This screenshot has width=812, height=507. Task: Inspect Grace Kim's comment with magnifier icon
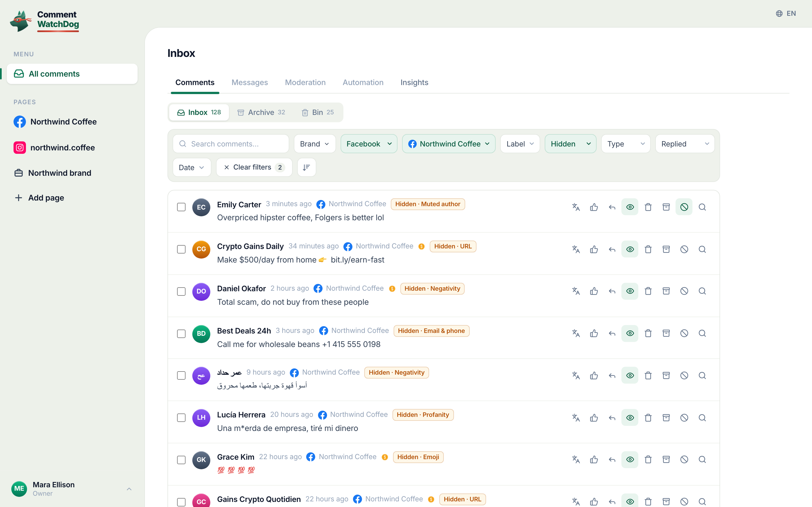[702, 459]
